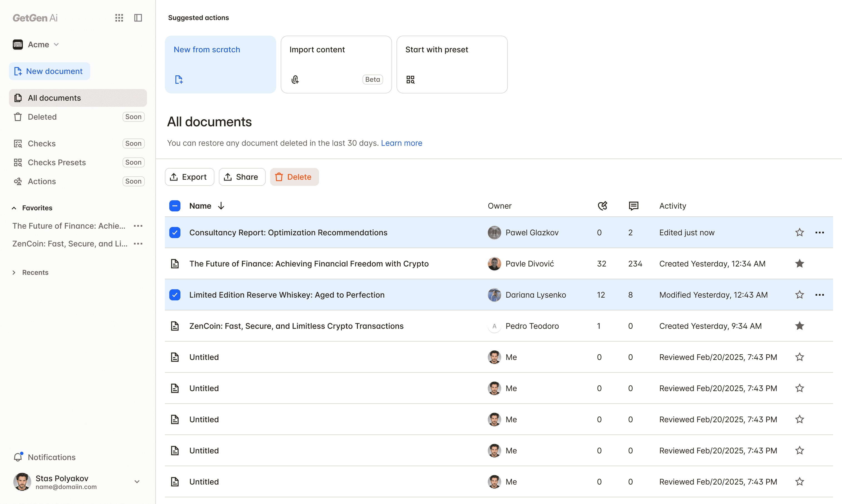Viewport: 842px width, 504px height.
Task: Sort by Name column arrow
Action: pyautogui.click(x=221, y=206)
